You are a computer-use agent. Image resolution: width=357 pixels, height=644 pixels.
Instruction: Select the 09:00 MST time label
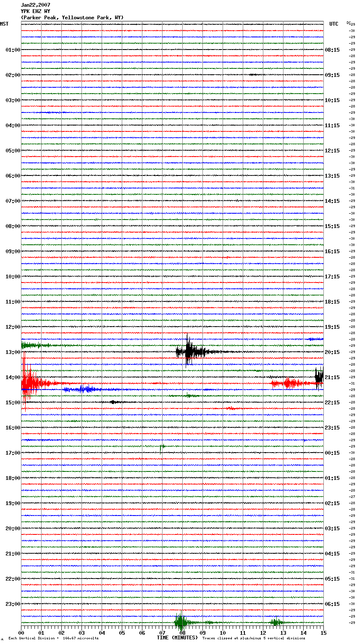pos(13,251)
